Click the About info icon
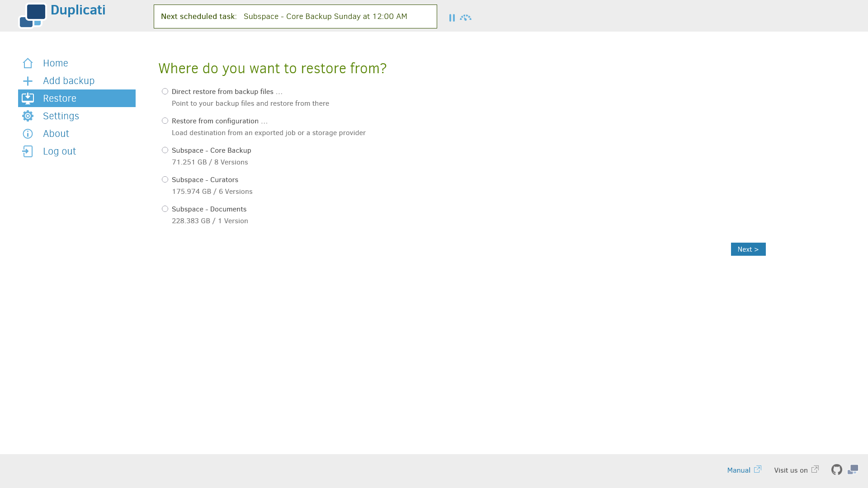The image size is (868, 488). pyautogui.click(x=28, y=134)
